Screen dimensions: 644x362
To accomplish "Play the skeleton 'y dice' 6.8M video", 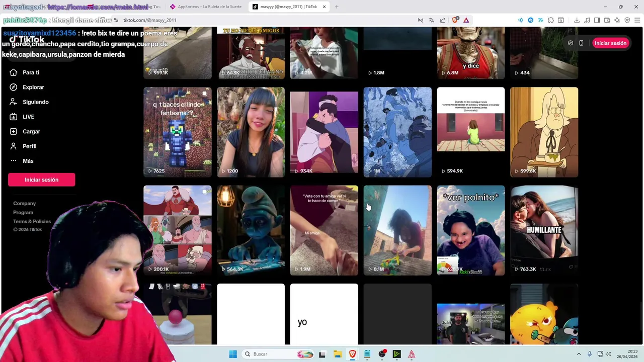I will tap(471, 53).
